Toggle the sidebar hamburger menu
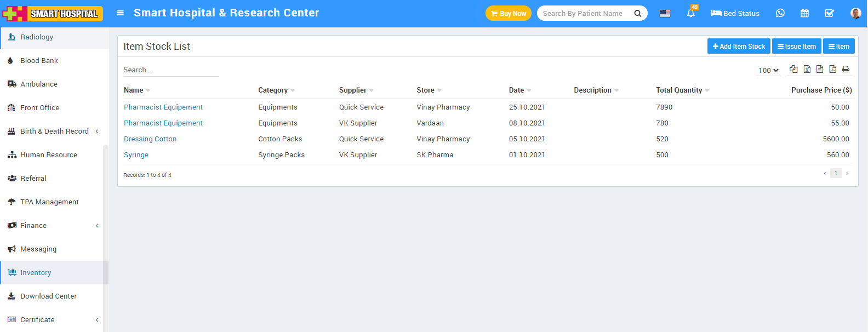The height and width of the screenshot is (332, 868). tap(121, 13)
